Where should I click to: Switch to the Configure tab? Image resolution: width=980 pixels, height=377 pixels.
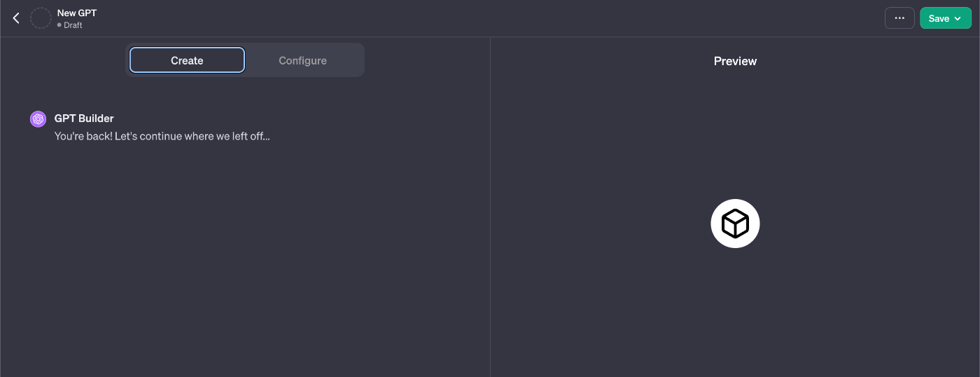tap(302, 60)
